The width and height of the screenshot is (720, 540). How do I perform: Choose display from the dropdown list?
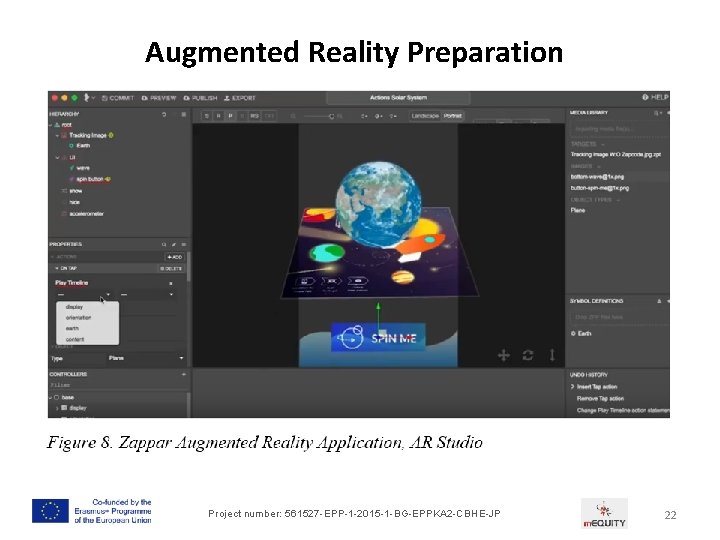tap(87, 307)
